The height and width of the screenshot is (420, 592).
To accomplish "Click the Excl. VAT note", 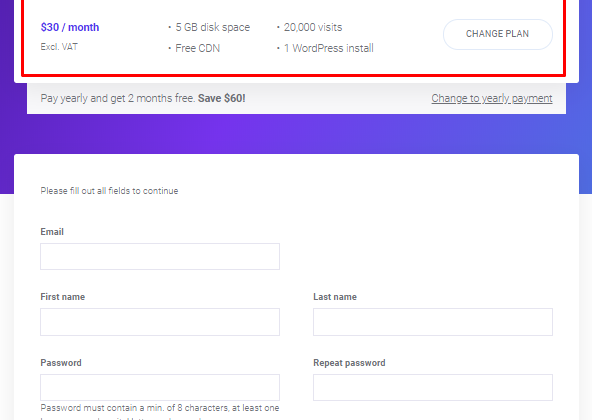I will [x=59, y=47].
